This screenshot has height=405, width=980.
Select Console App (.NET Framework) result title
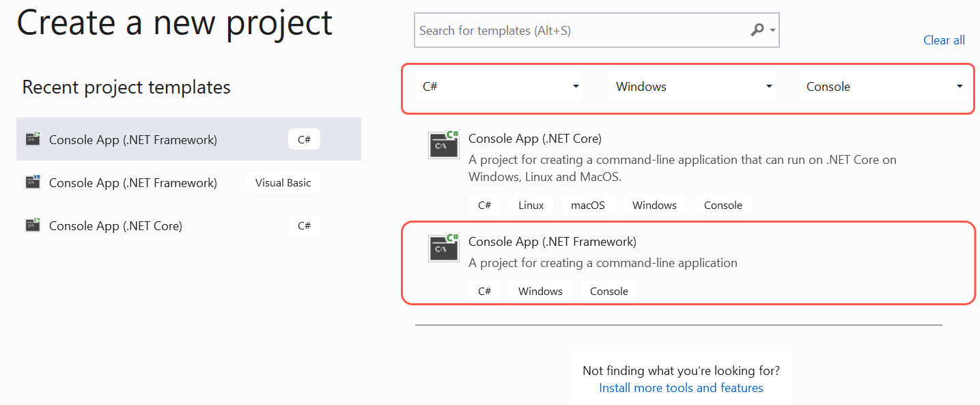tap(552, 241)
